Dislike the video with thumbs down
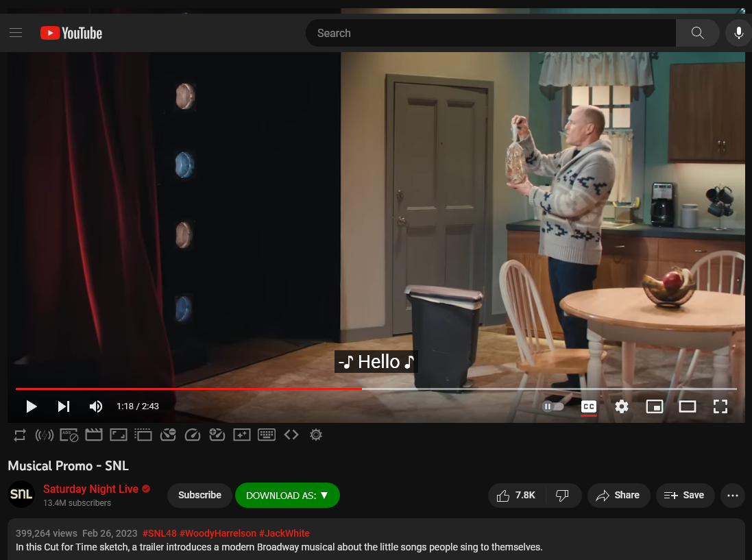752x560 pixels. 563,496
